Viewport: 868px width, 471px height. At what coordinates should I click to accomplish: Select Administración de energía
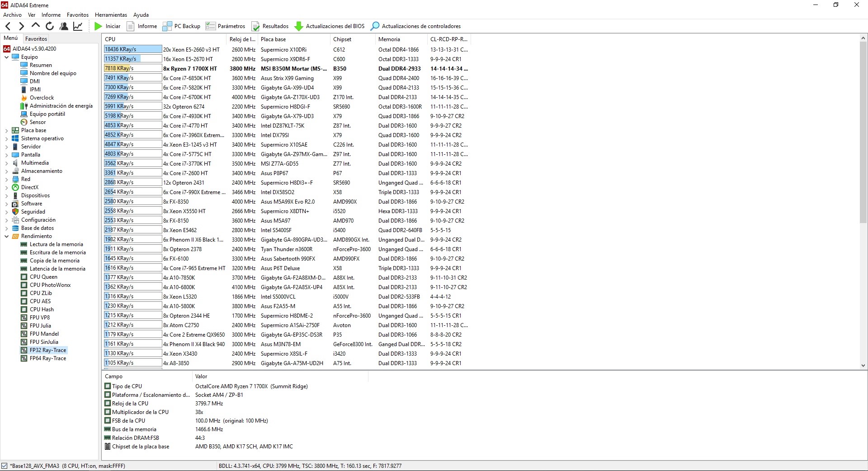pyautogui.click(x=61, y=106)
